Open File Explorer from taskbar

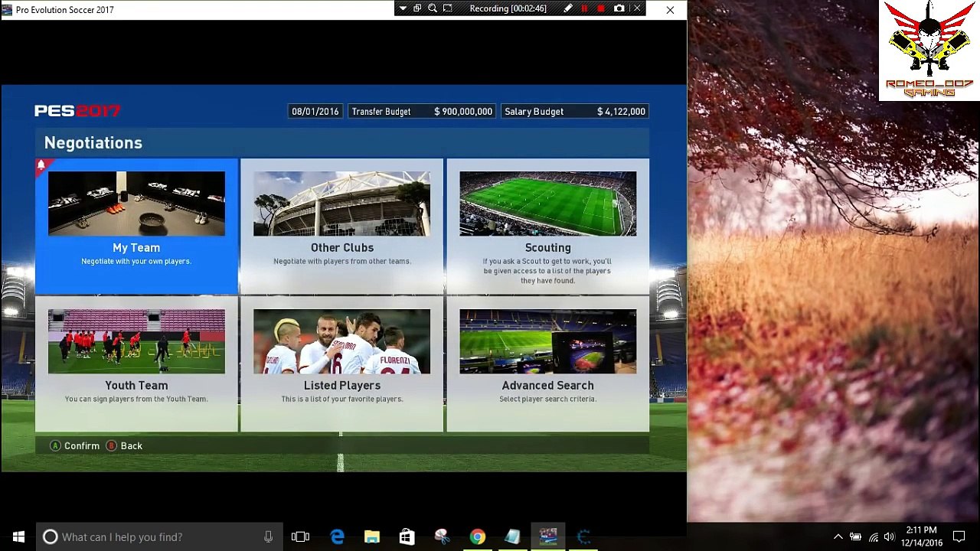[x=372, y=537]
